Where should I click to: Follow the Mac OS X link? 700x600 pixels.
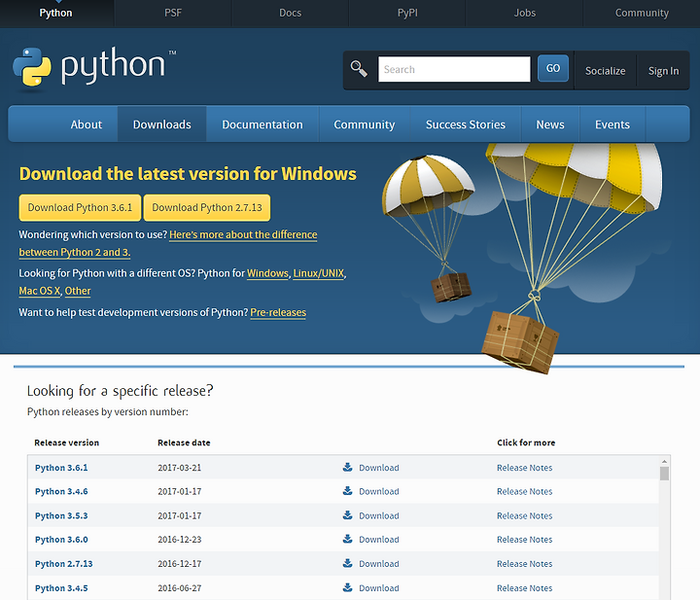pos(39,291)
